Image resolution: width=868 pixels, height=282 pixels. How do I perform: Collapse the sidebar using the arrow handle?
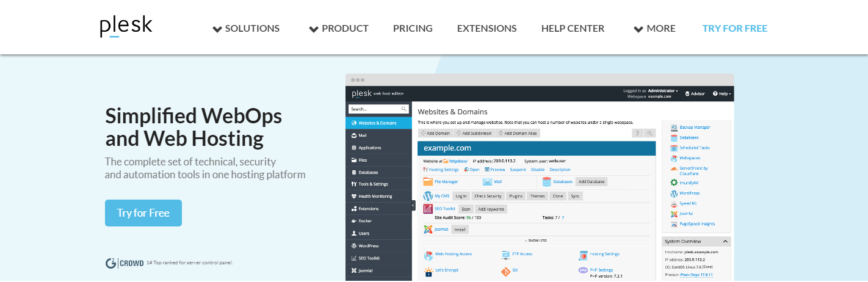(413, 206)
